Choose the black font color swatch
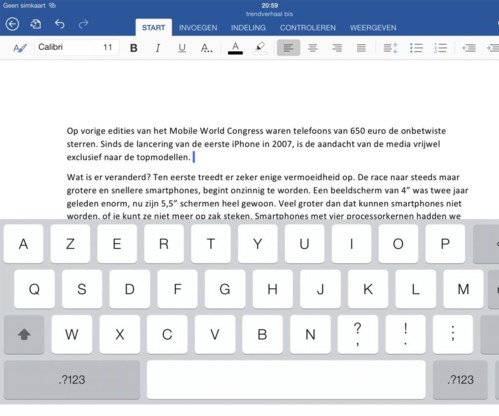The image size is (499, 416). tap(235, 48)
